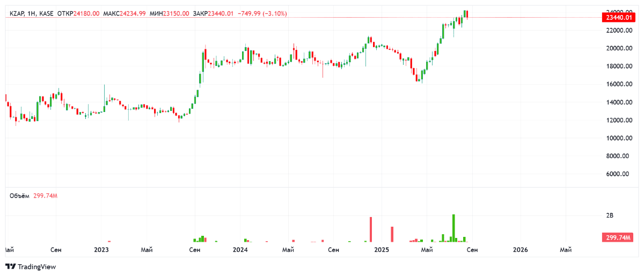Click the 2024 label on time axis
Image resolution: width=644 pixels, height=276 pixels.
pyautogui.click(x=240, y=250)
